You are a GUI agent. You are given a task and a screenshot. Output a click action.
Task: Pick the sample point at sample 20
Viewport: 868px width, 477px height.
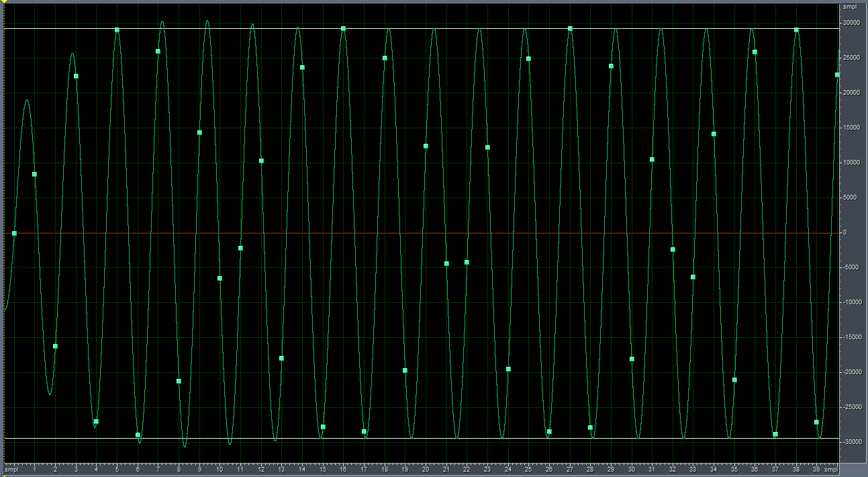(426, 146)
